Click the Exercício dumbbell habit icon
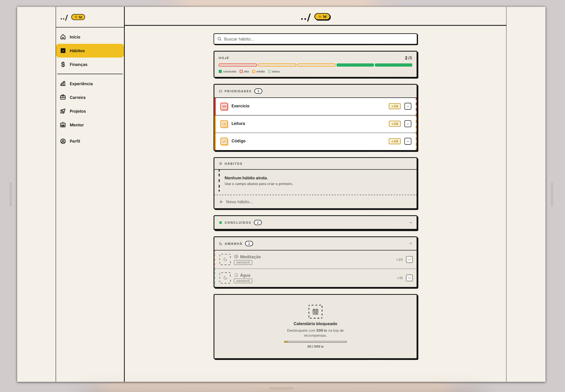This screenshot has height=392, width=565. (x=224, y=106)
